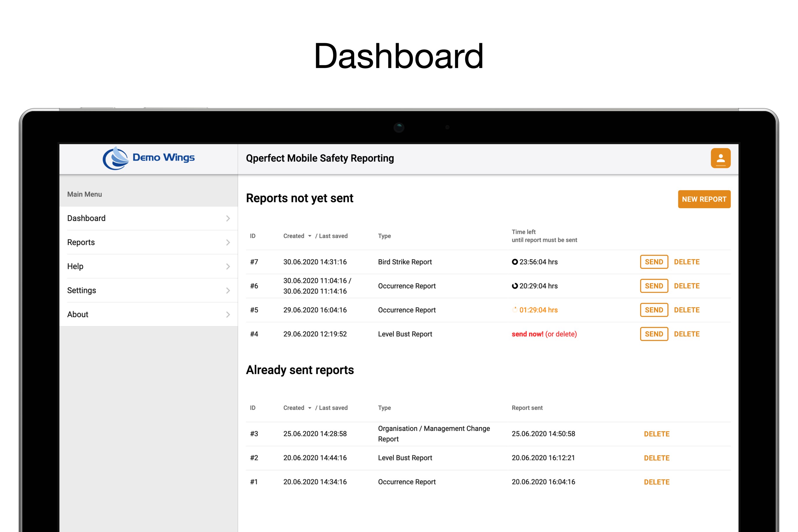Click the Settings chevron arrow

pos(228,291)
